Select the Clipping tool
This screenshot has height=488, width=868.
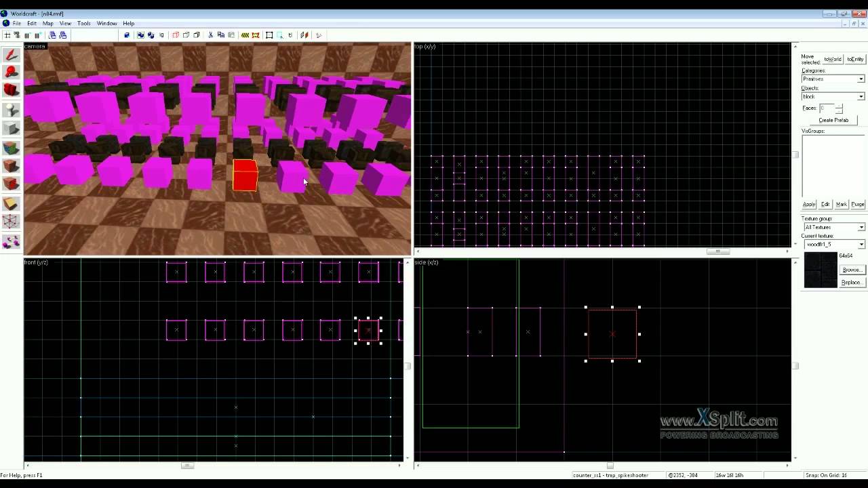(x=11, y=204)
